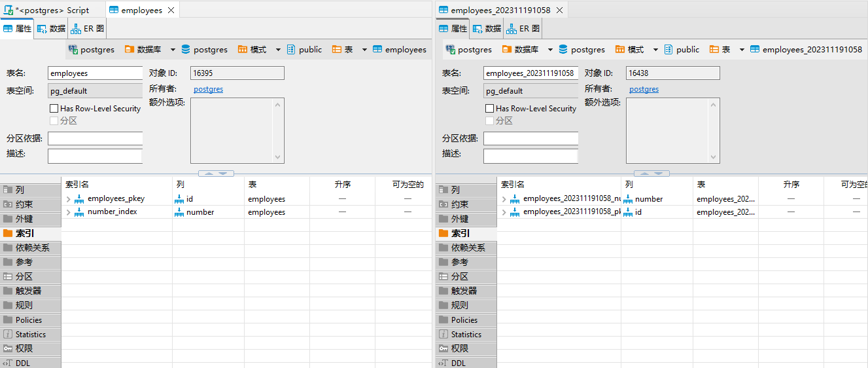
Task: Open ER 图 tab in employees_202311191058 panel
Action: coord(522,29)
